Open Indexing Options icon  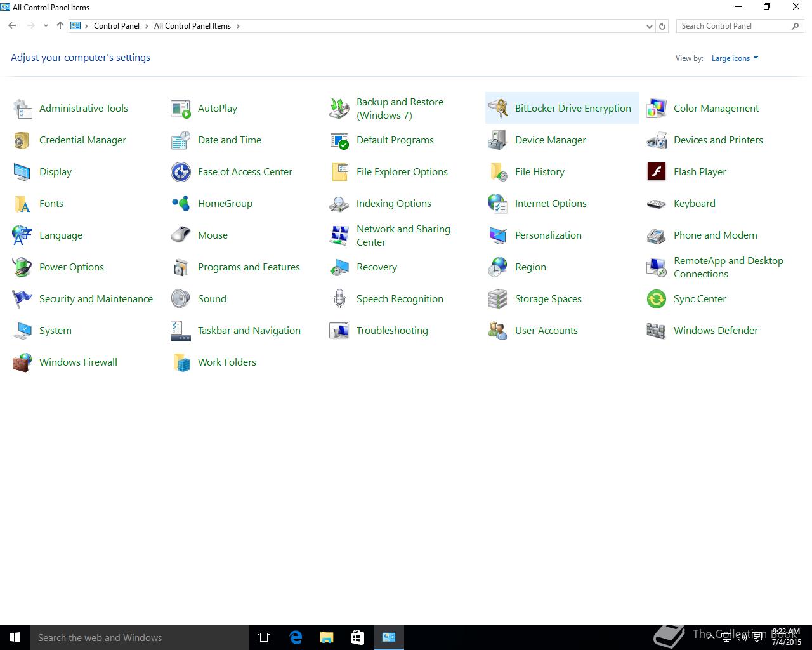(x=339, y=204)
